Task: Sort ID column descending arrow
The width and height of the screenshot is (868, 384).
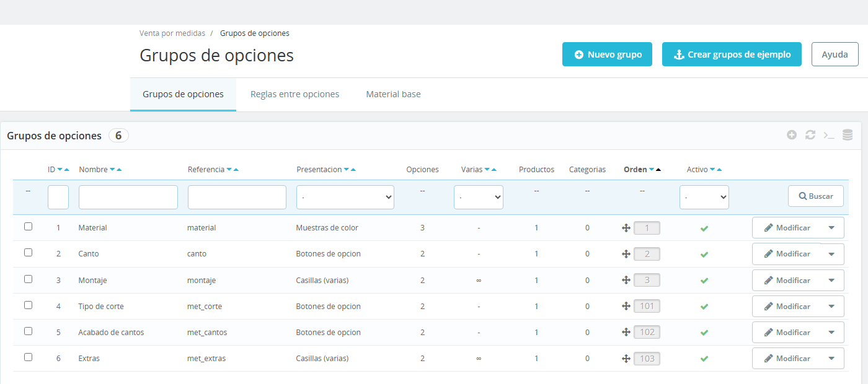Action: click(x=60, y=170)
